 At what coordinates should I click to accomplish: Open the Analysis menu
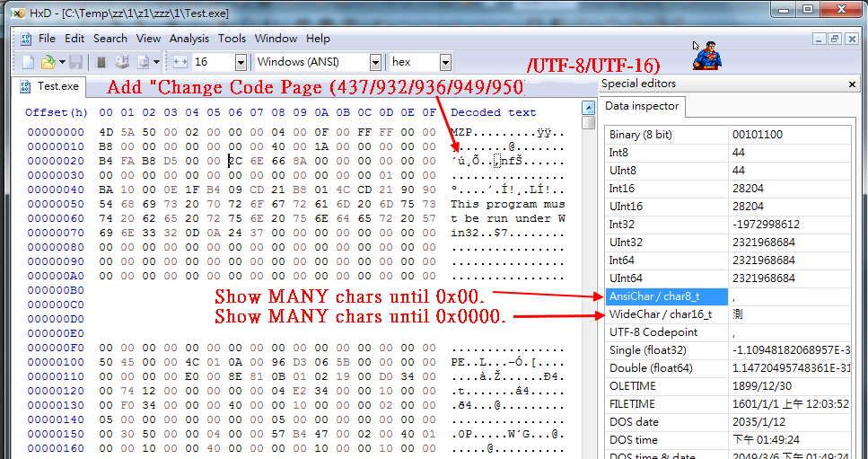[189, 39]
